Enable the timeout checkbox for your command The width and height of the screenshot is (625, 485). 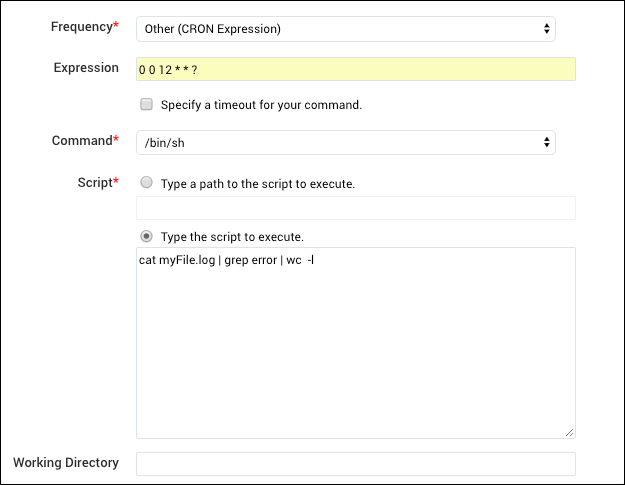pos(146,104)
